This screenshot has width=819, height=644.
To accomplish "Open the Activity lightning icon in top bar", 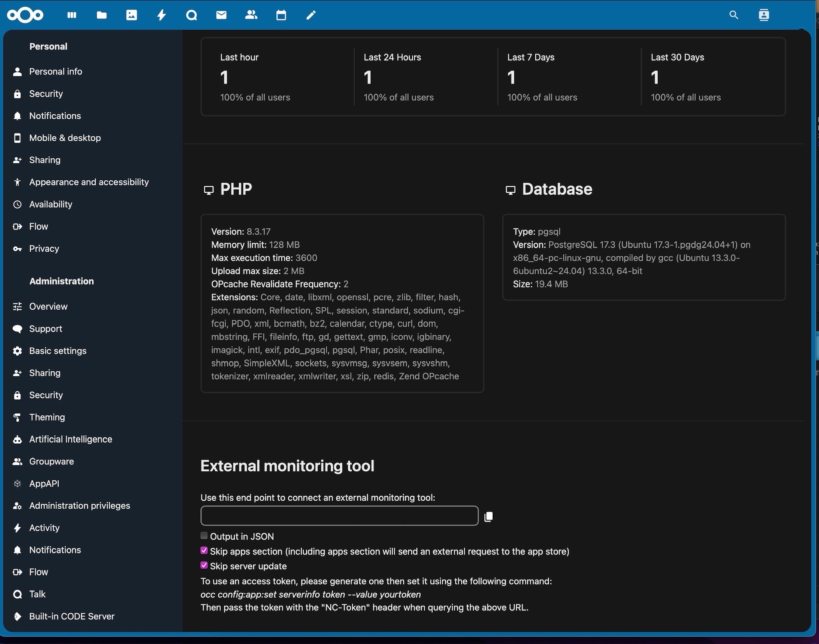I will [x=162, y=15].
